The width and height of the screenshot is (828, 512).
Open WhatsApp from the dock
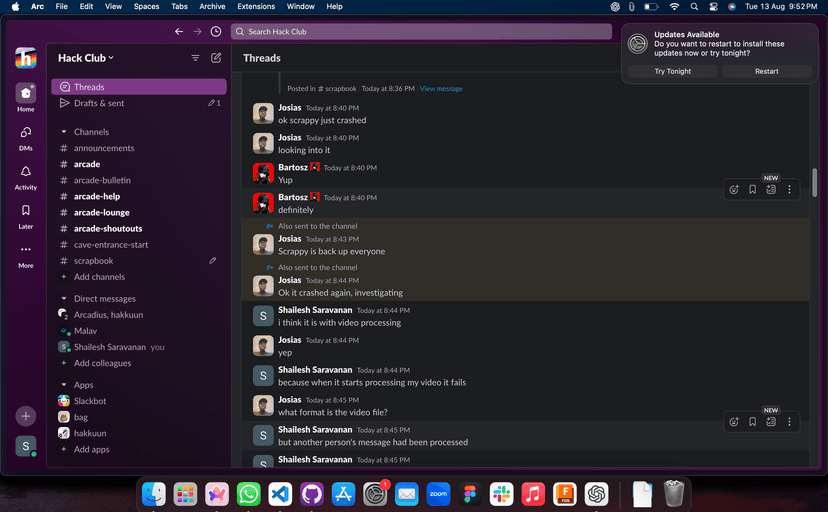click(249, 494)
